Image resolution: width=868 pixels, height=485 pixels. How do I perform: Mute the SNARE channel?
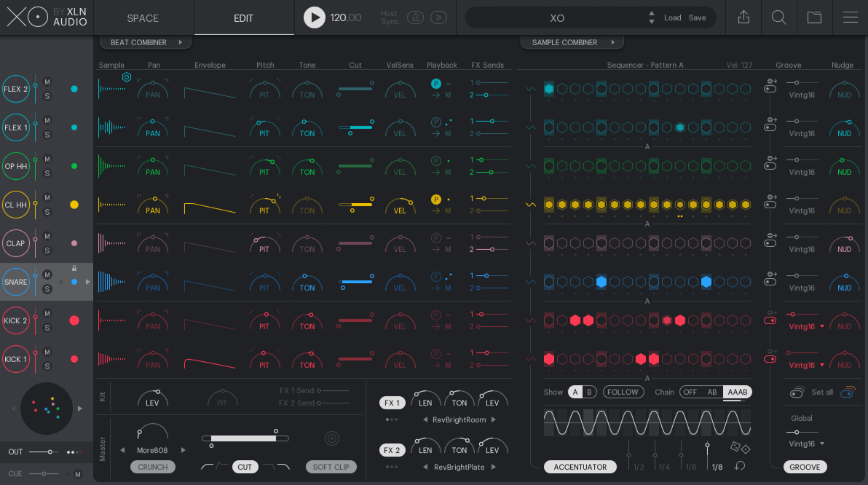[47, 275]
